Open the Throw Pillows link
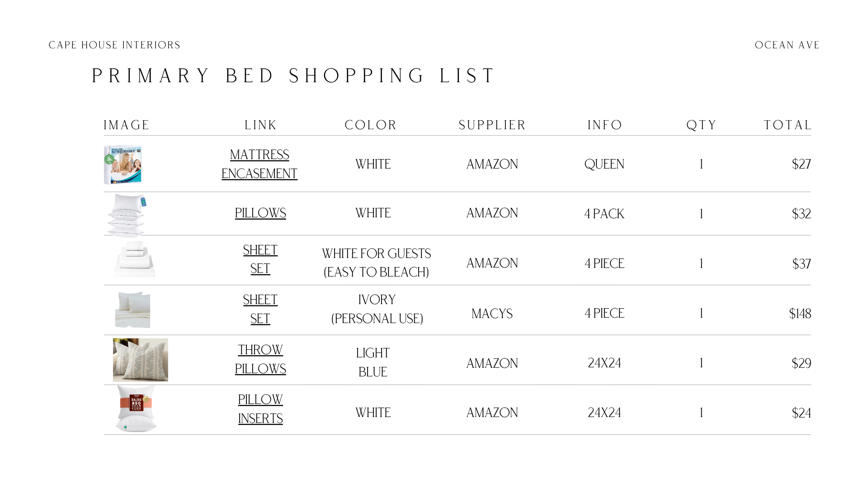The image size is (868, 488). [260, 360]
